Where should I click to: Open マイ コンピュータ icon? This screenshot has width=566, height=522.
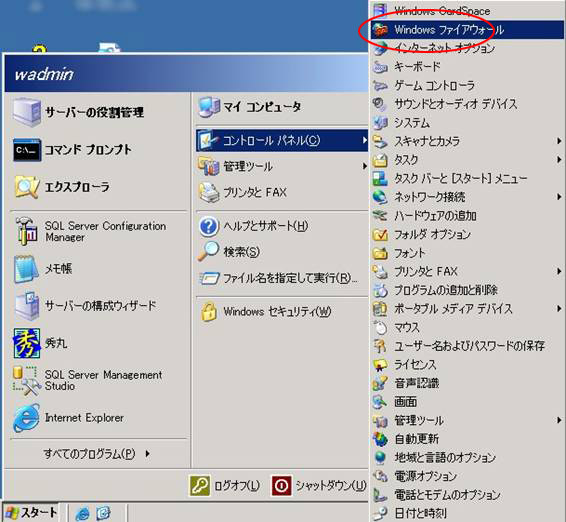209,107
